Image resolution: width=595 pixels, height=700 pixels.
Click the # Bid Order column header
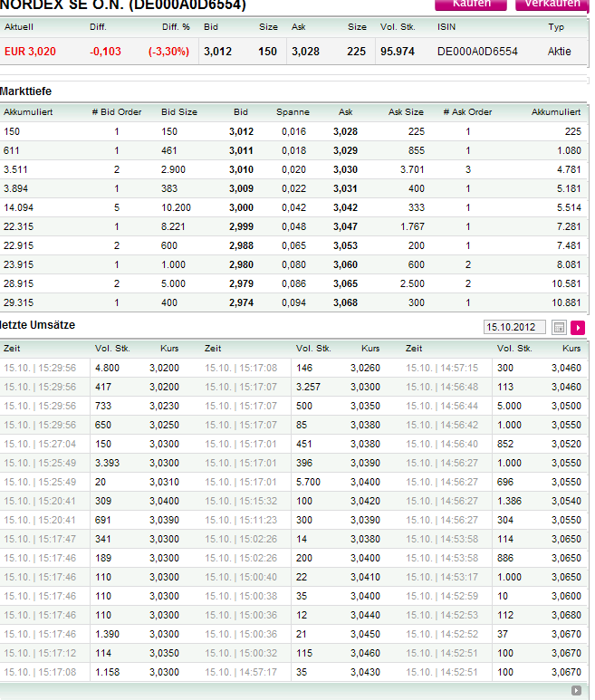117,112
